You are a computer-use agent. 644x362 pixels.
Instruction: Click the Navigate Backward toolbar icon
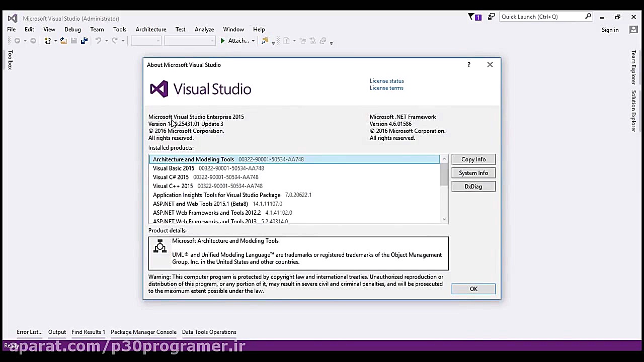pyautogui.click(x=17, y=41)
